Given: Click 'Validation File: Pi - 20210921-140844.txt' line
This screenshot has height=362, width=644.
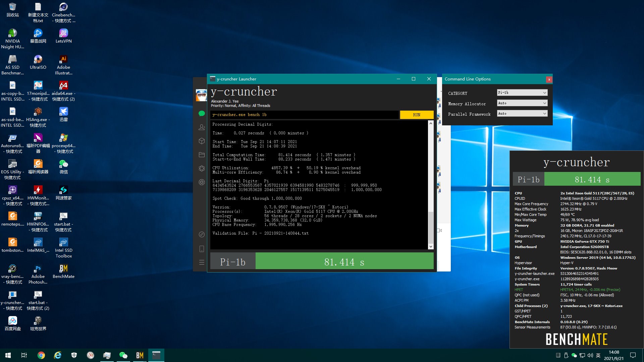Looking at the screenshot, I should [260, 233].
